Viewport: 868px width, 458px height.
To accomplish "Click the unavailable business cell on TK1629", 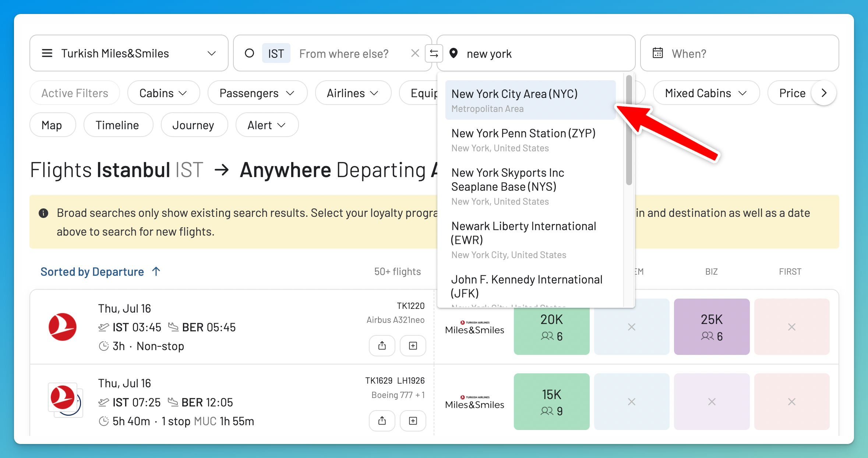I will (x=712, y=402).
